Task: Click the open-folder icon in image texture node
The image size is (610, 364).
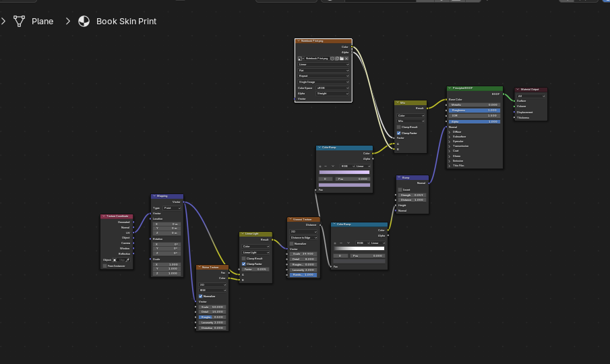Action: 341,59
